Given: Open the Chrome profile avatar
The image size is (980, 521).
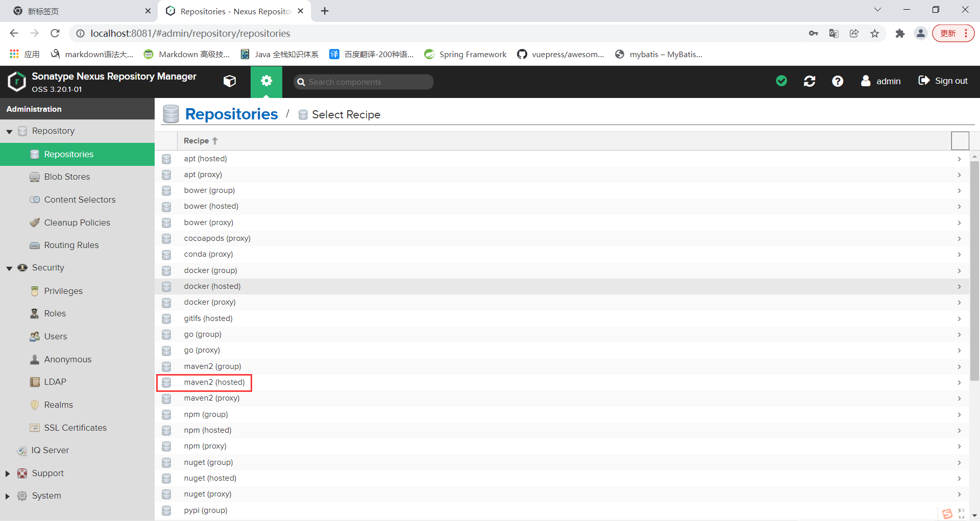Looking at the screenshot, I should click(921, 34).
